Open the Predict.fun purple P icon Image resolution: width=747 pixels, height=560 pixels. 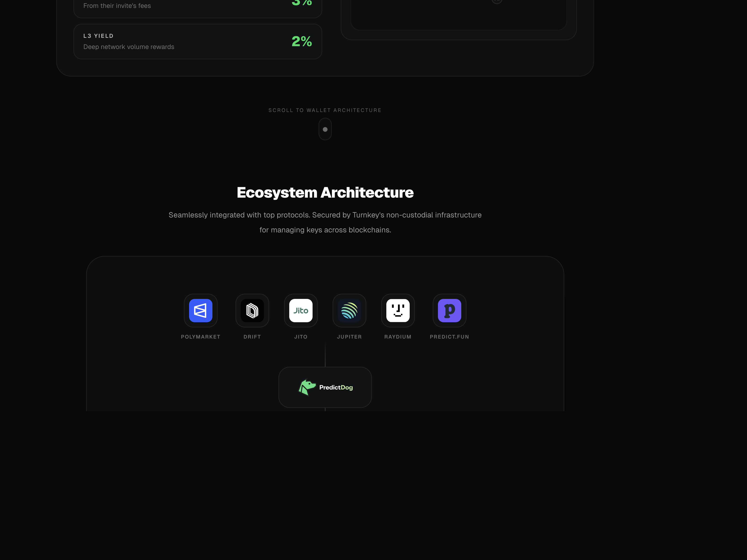(x=449, y=310)
